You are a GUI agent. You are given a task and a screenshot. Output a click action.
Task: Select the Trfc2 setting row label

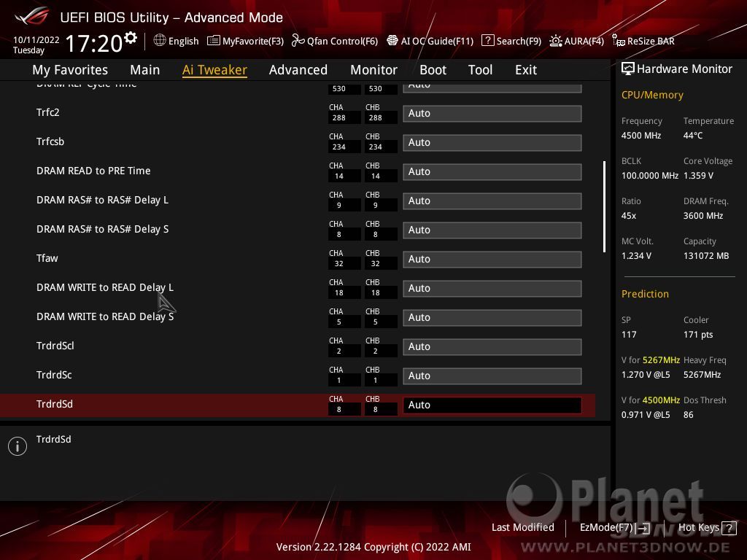47,112
